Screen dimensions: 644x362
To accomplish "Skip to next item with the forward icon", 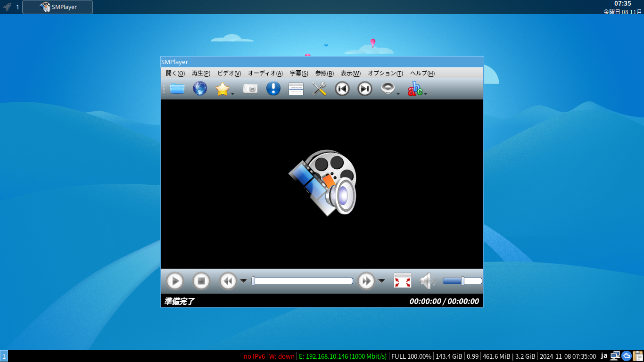I will (x=364, y=88).
